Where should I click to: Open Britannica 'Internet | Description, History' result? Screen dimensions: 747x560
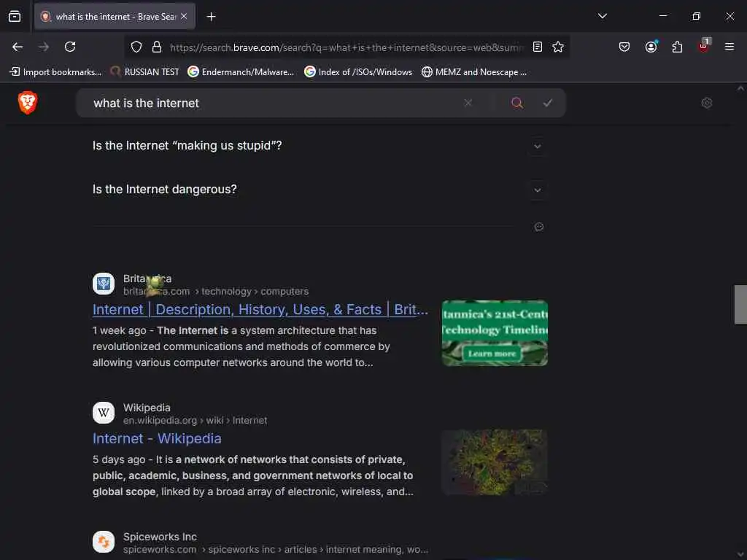pos(260,309)
